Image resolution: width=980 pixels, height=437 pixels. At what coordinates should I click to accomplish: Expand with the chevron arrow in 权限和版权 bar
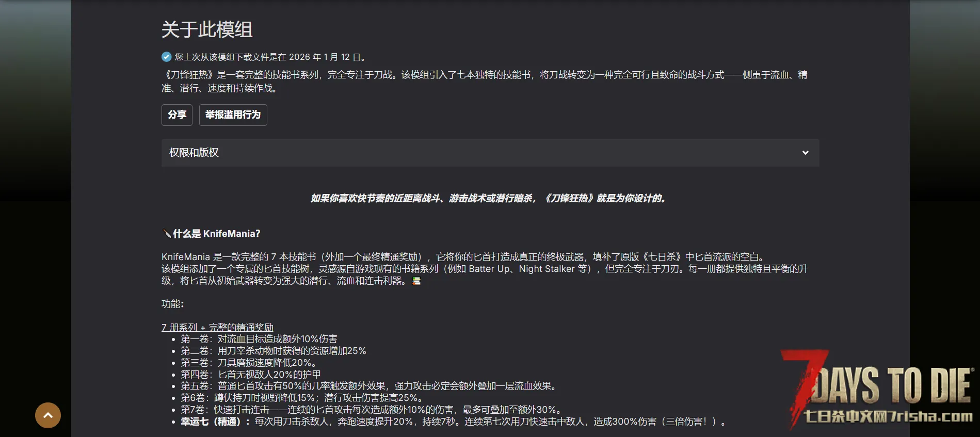pyautogui.click(x=805, y=153)
